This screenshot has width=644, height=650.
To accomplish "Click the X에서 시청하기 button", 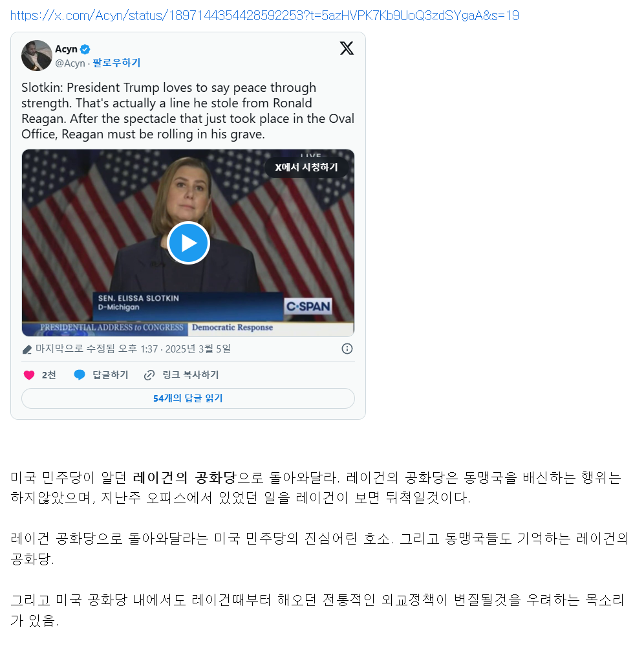I will [x=306, y=167].
